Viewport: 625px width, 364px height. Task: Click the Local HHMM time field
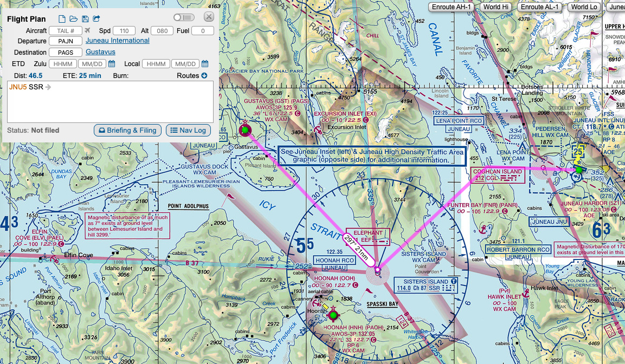click(156, 64)
